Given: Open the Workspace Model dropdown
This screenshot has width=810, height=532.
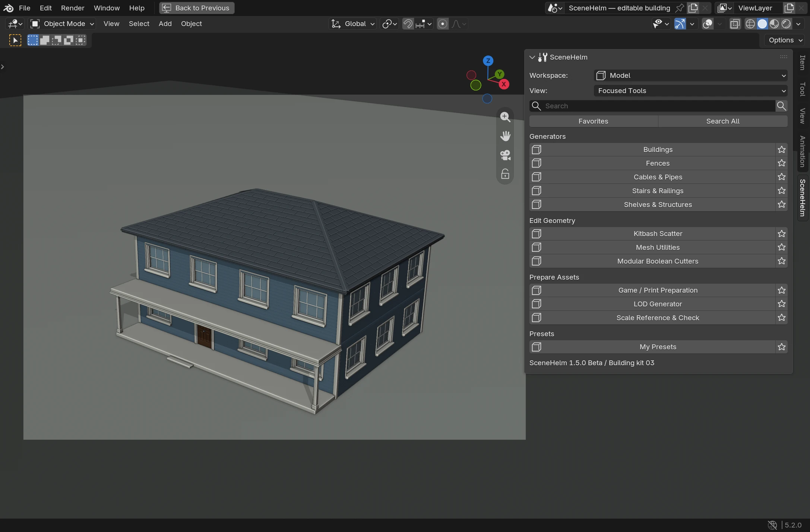Looking at the screenshot, I should 690,76.
